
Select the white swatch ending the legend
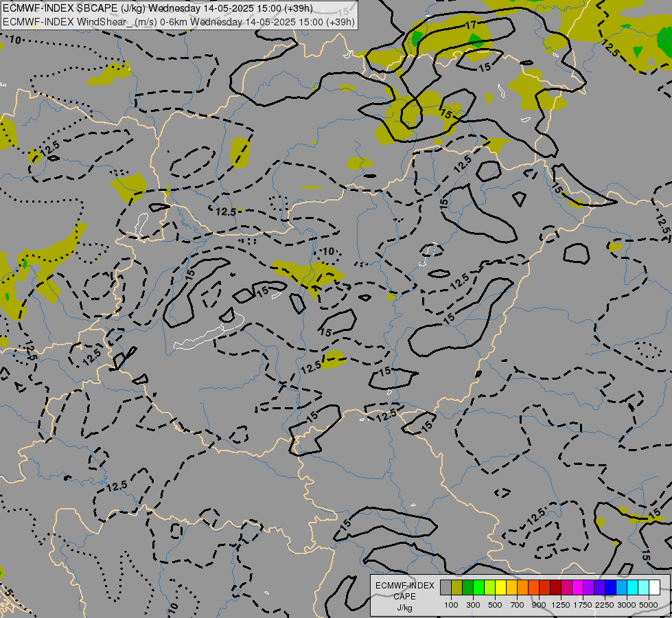tap(654, 587)
